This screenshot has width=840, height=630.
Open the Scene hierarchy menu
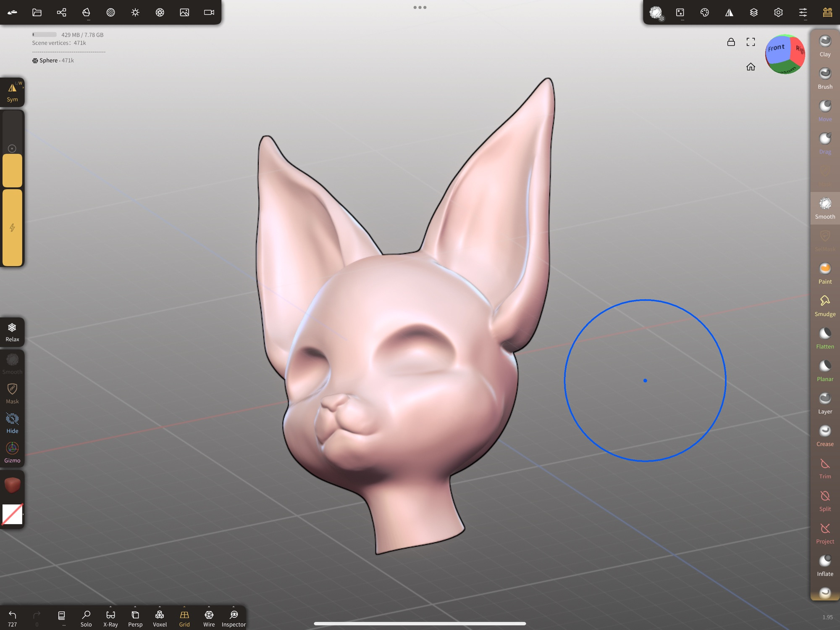pos(61,13)
